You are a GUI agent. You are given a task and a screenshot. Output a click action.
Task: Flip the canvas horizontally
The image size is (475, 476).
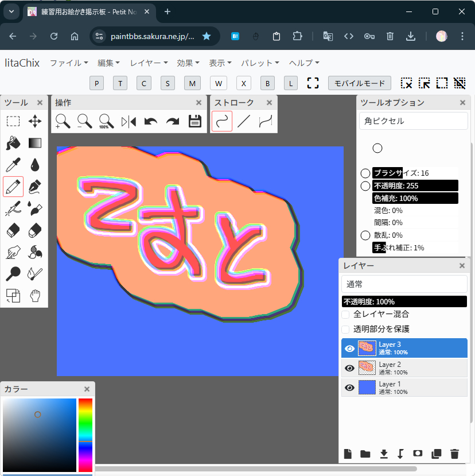129,121
